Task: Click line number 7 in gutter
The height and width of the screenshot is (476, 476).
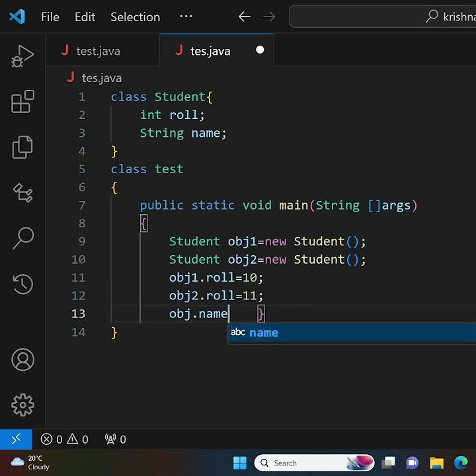Action: tap(82, 206)
